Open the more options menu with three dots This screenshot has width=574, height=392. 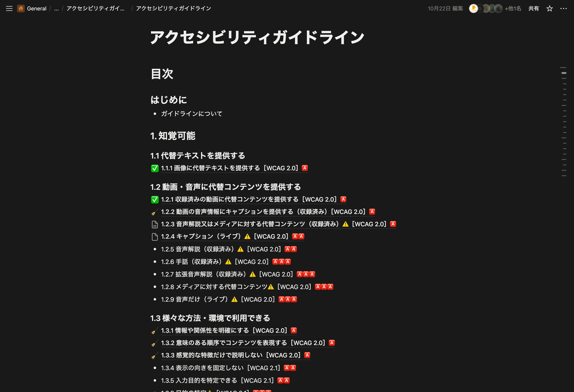coord(563,8)
